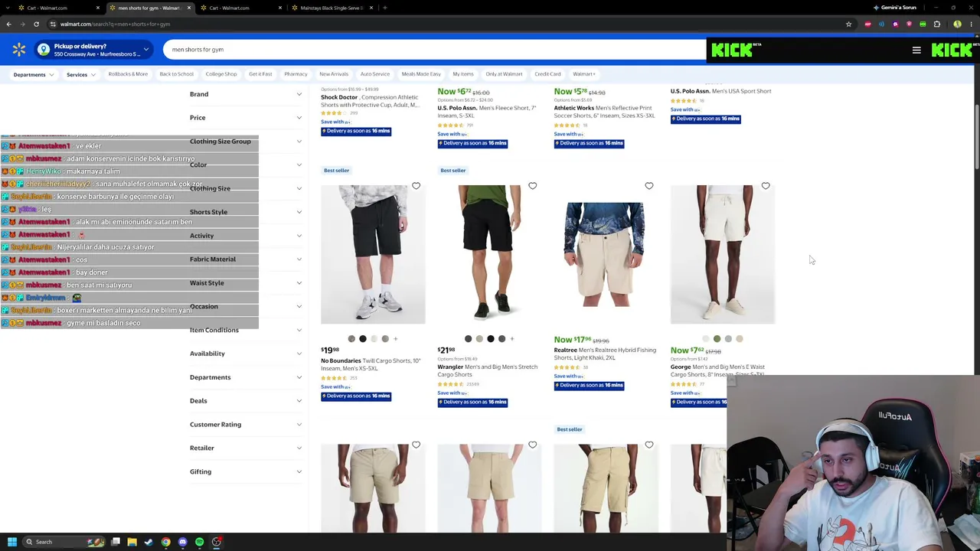This screenshot has height=551, width=980.
Task: Open Google Chrome from the taskbar
Action: point(165,542)
